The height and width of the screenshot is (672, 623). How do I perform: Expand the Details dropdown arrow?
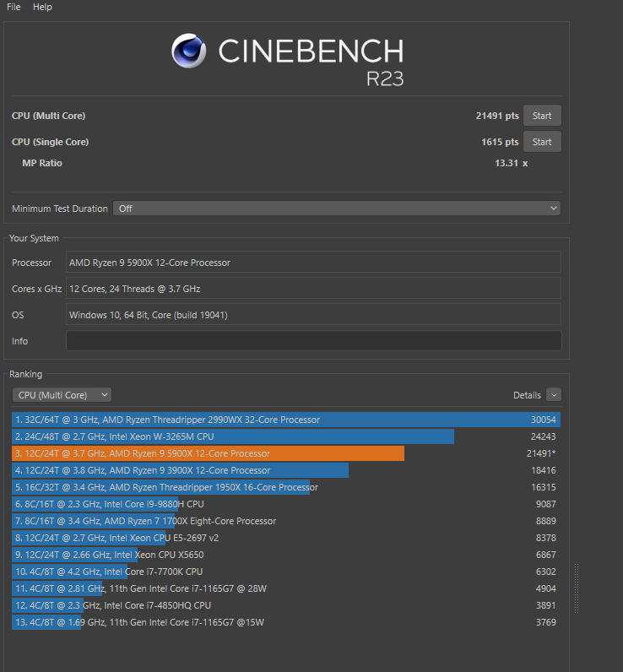coord(554,395)
